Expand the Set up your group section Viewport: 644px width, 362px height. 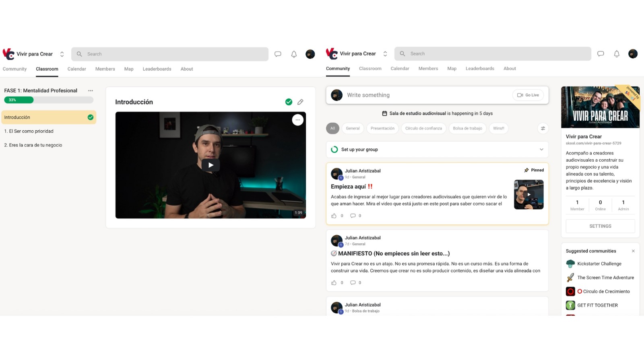click(x=541, y=150)
